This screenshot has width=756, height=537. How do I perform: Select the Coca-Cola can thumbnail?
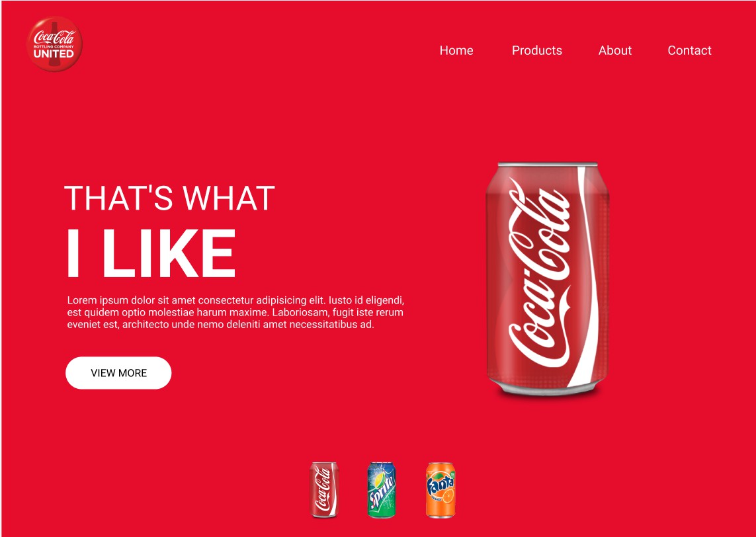[x=323, y=489]
